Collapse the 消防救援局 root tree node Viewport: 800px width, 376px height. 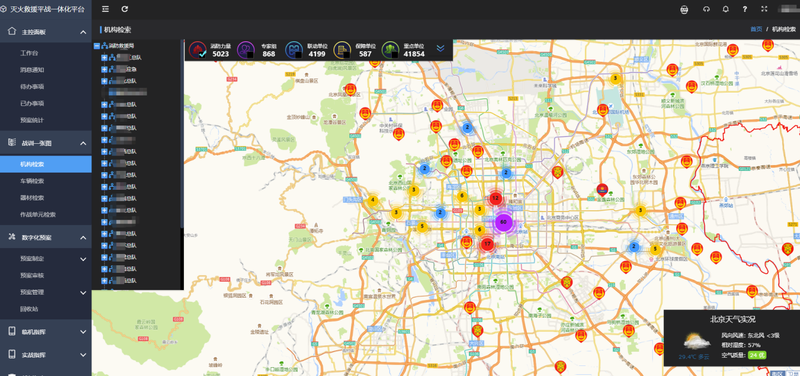[96, 46]
